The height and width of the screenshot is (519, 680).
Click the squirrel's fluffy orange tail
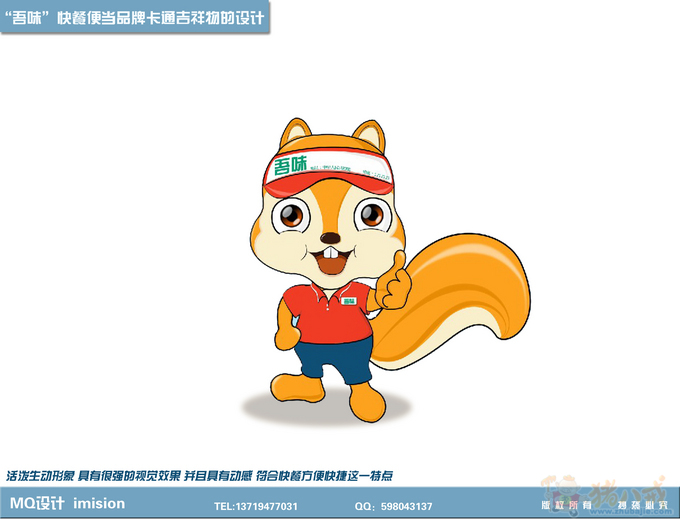pyautogui.click(x=451, y=301)
